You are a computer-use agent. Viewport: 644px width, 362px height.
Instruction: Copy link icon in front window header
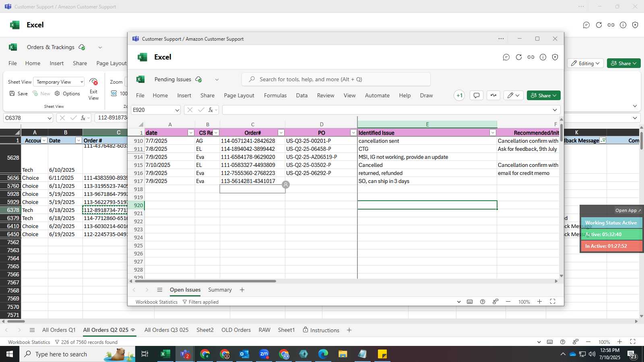click(x=531, y=57)
